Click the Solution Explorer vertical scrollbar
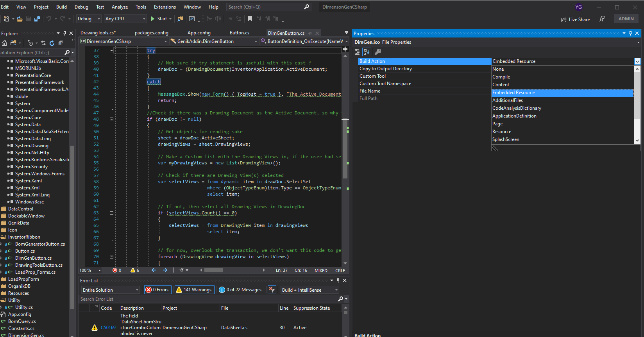Image resolution: width=644 pixels, height=337 pixels. [x=72, y=226]
